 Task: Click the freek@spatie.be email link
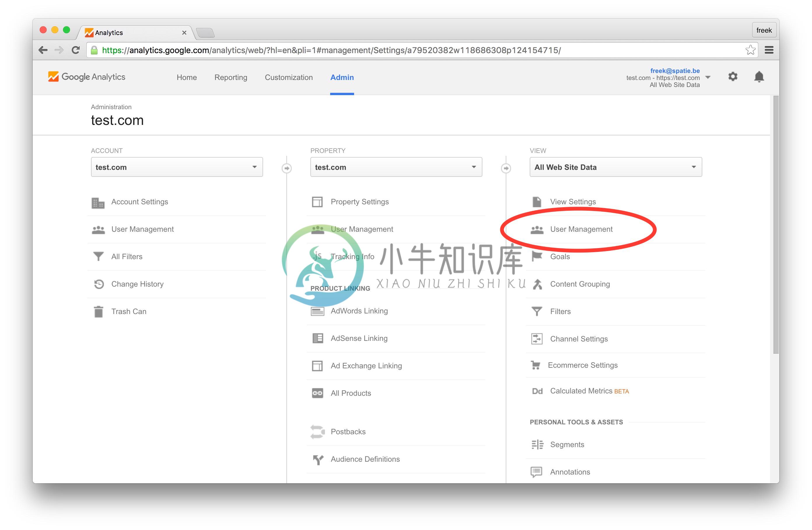coord(675,71)
